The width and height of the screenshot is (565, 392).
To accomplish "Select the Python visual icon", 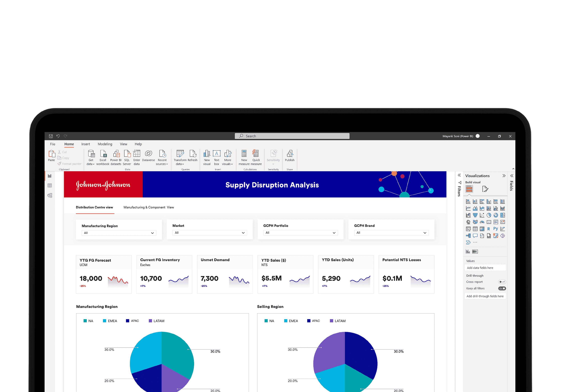I will click(x=496, y=229).
